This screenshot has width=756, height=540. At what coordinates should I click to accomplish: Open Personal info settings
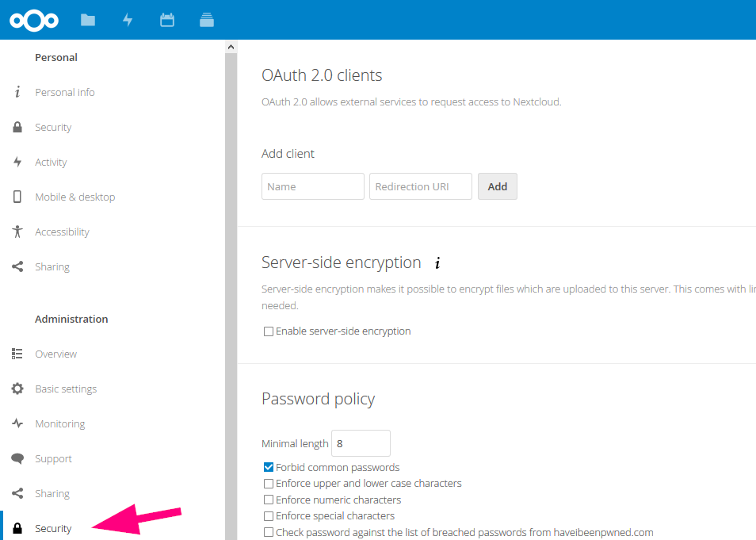pyautogui.click(x=64, y=91)
